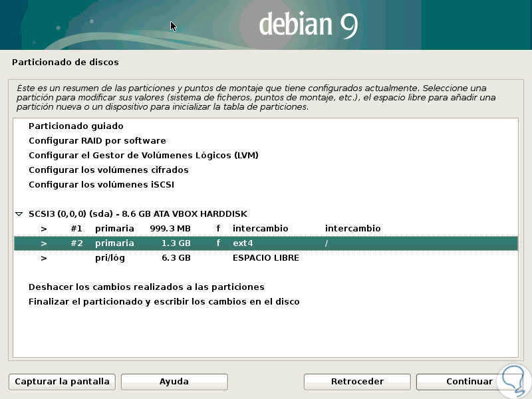Viewport: 532px width, 399px height.
Task: Proceed with the Continuar button
Action: click(x=469, y=382)
